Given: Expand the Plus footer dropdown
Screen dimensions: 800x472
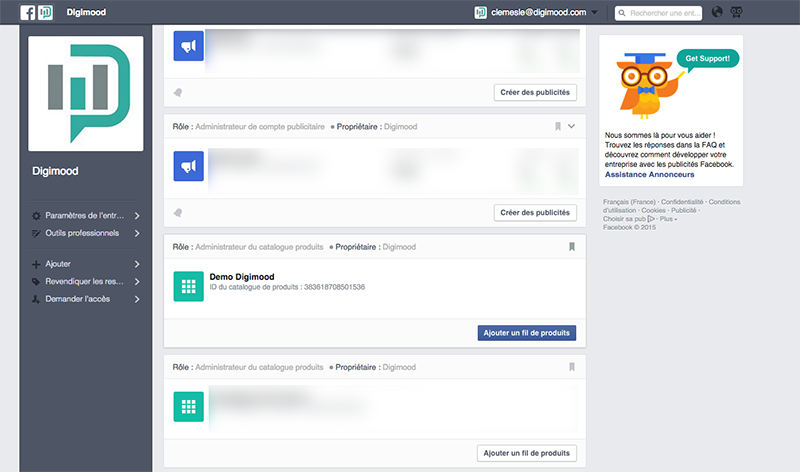Looking at the screenshot, I should (668, 219).
